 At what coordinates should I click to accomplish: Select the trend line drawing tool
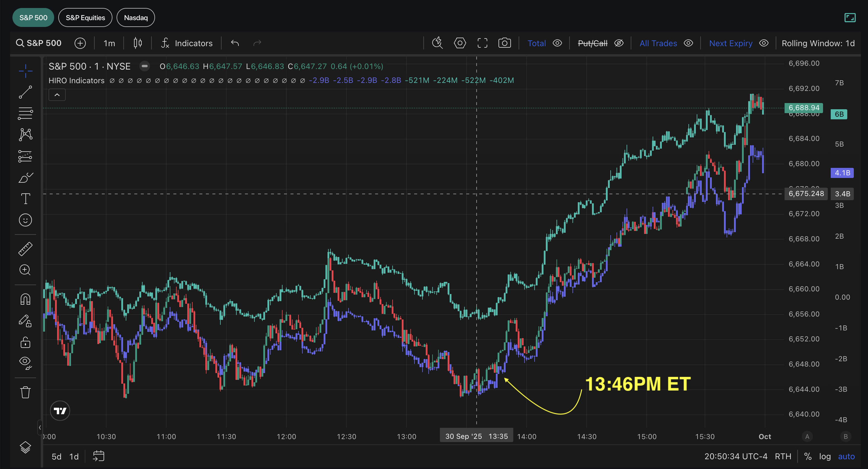pyautogui.click(x=25, y=92)
